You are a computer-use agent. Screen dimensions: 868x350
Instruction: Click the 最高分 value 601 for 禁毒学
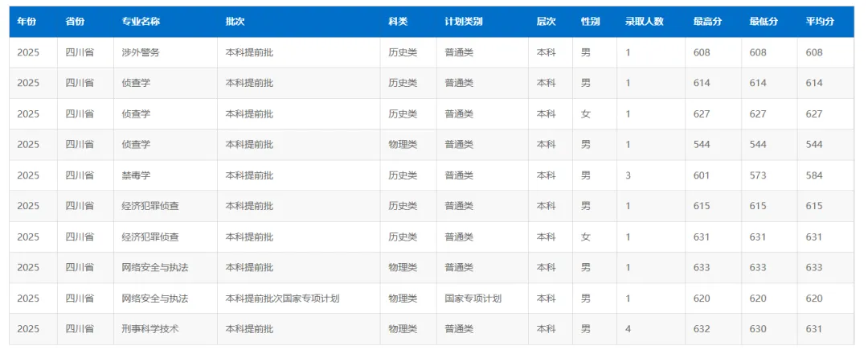pos(702,175)
